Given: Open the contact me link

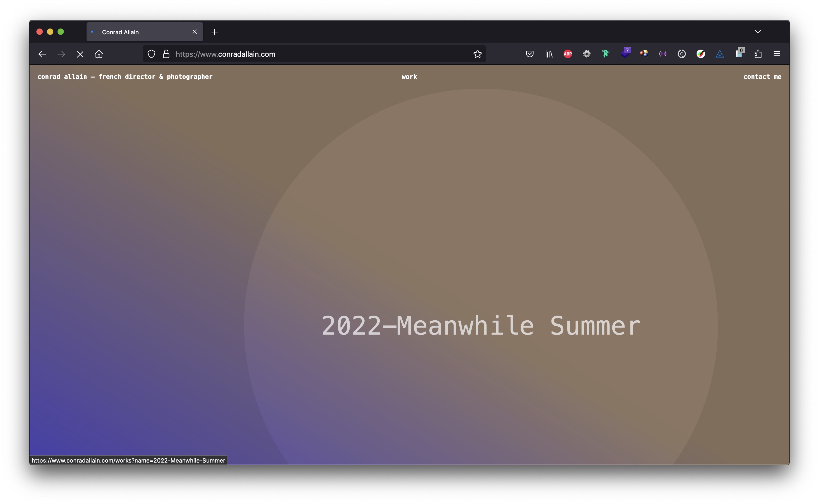Looking at the screenshot, I should click(762, 77).
